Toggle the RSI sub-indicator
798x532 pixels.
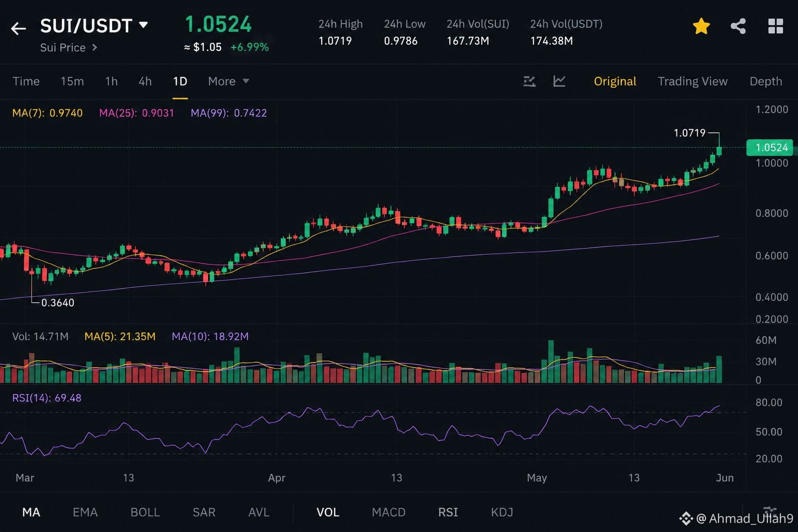coord(448,512)
